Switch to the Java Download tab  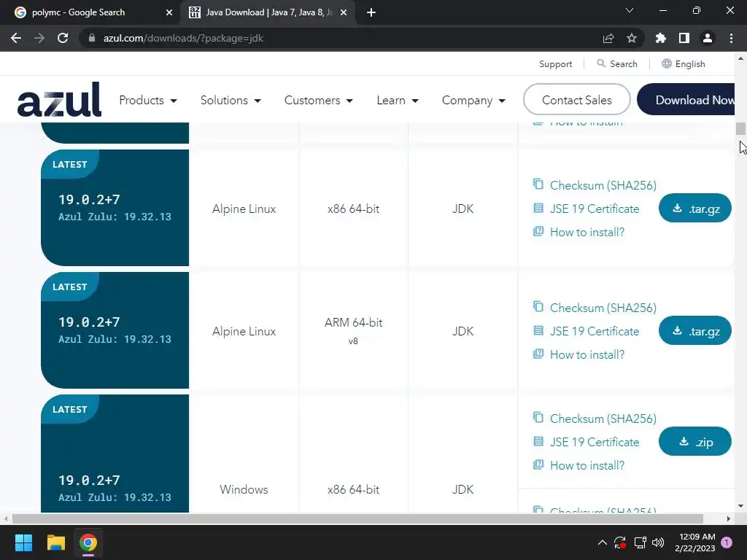click(267, 12)
